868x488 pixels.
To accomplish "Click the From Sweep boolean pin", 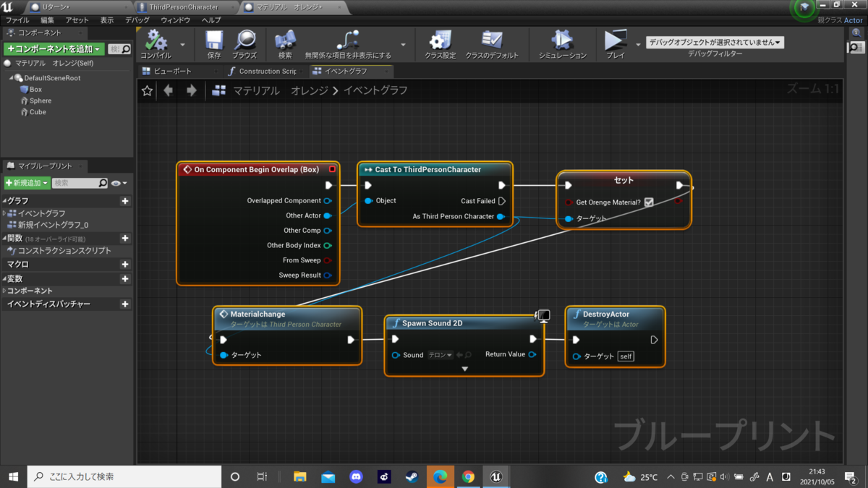I will (328, 260).
